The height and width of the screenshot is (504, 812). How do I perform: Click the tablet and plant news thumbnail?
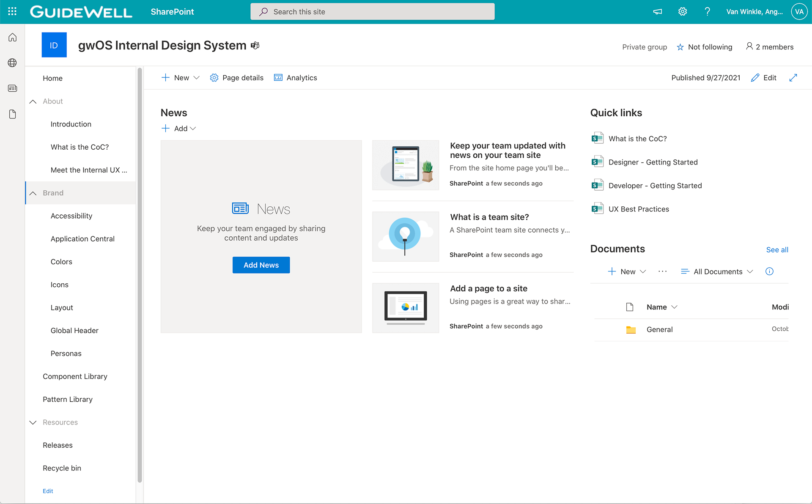(x=406, y=165)
